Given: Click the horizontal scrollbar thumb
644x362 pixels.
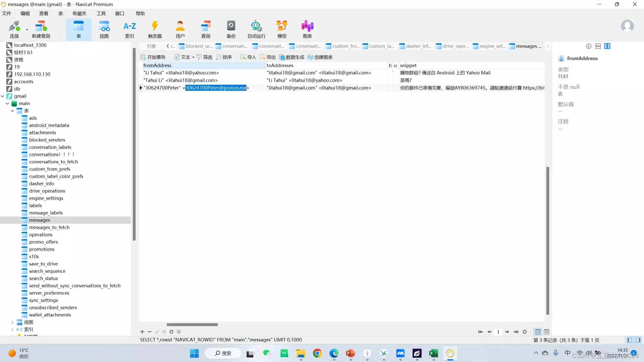Looking at the screenshot, I should point(192,324).
